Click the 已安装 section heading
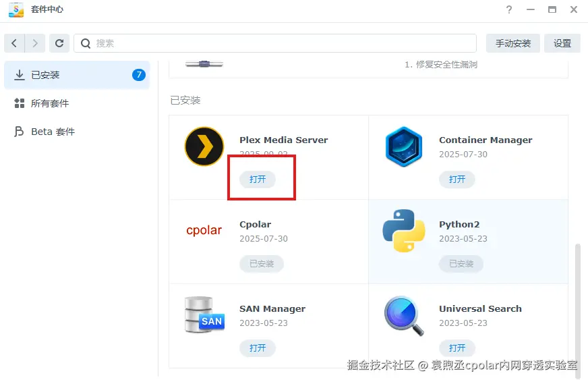 click(x=185, y=100)
